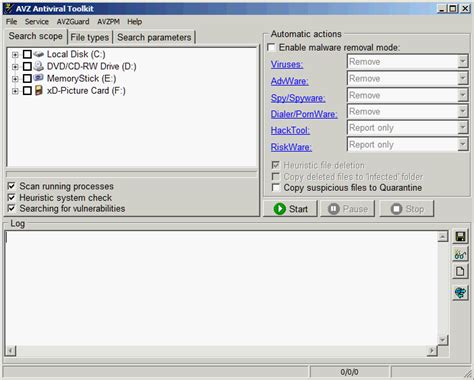Viewport: 474px width, 380px height.
Task: Select the Search scope tab
Action: pos(36,36)
